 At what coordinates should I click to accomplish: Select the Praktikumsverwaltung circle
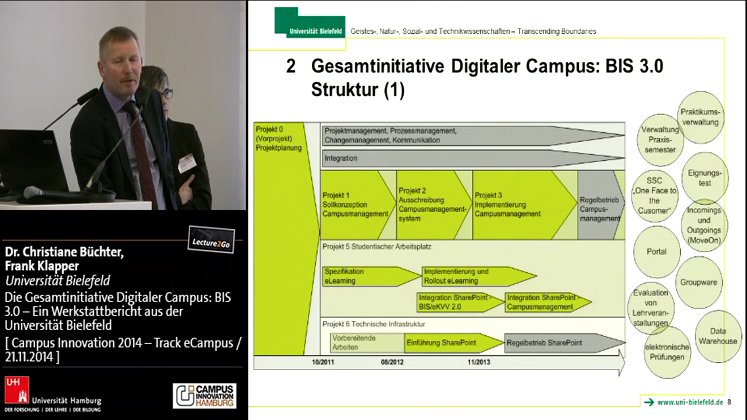[699, 117]
